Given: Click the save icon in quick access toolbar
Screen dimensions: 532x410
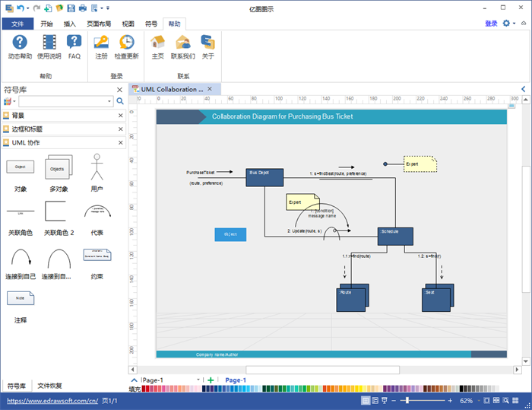Looking at the screenshot, I should [71, 8].
